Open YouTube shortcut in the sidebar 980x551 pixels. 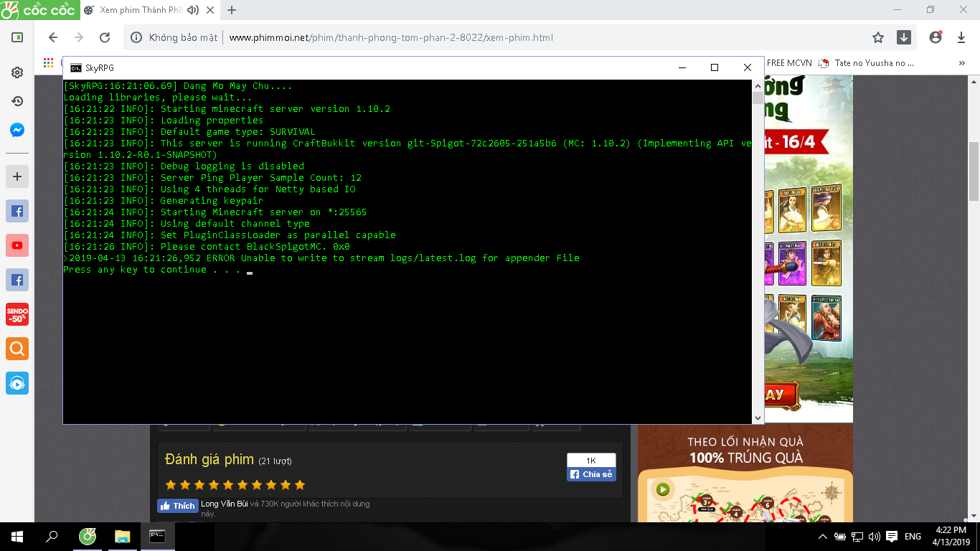17,245
